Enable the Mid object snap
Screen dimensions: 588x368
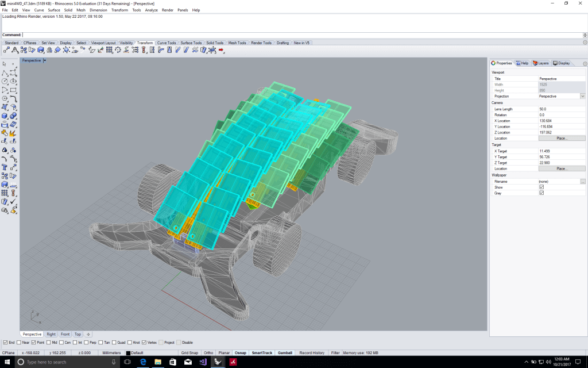coord(48,343)
